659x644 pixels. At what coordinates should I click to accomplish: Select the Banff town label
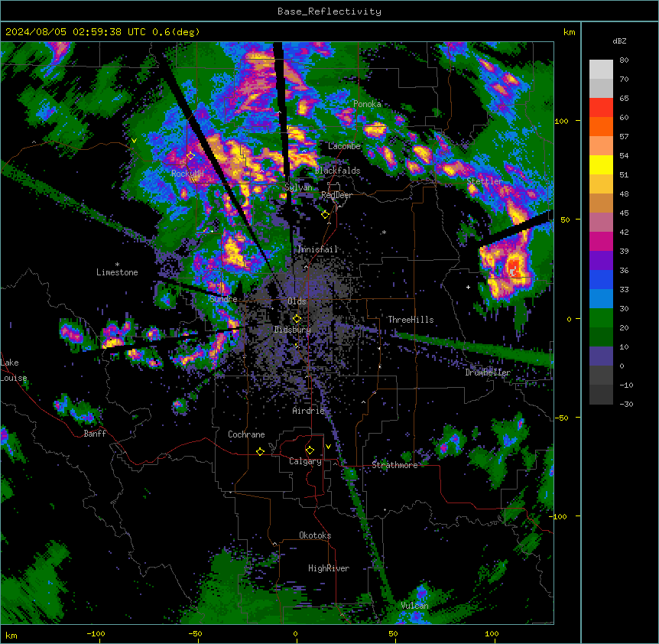click(95, 434)
